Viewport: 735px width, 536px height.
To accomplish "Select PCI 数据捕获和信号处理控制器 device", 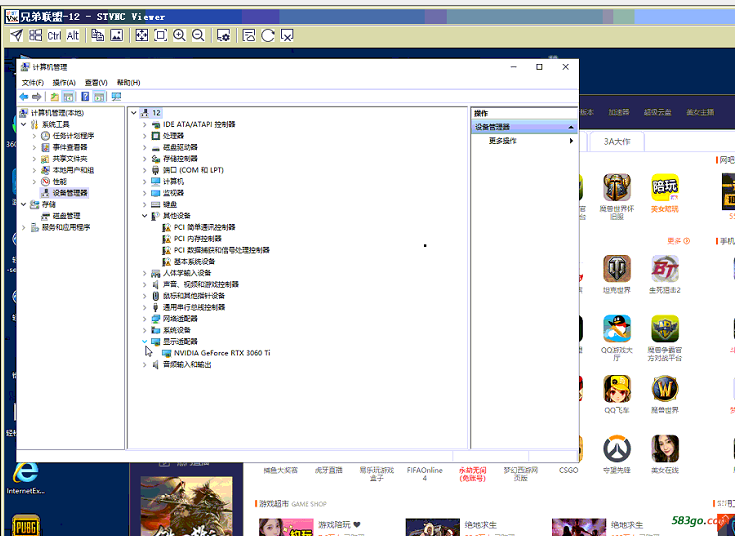I will (222, 250).
